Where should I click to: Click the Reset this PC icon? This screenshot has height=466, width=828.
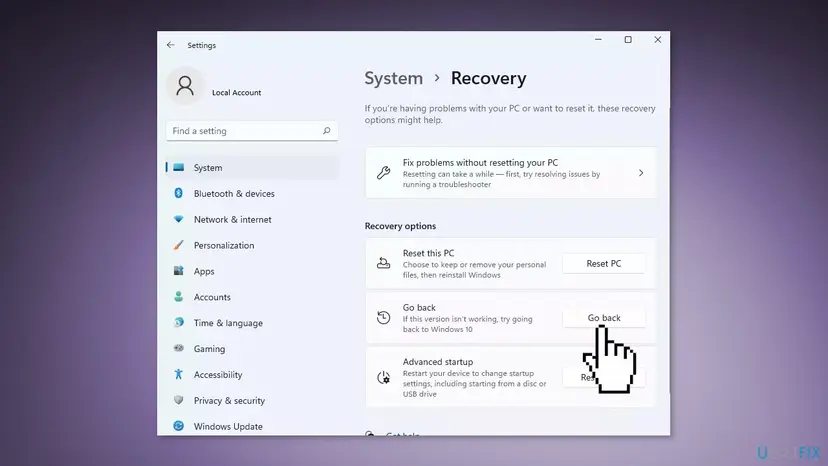point(383,263)
